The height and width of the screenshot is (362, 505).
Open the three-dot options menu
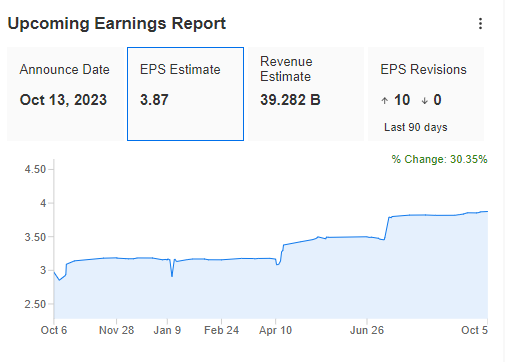pos(480,24)
